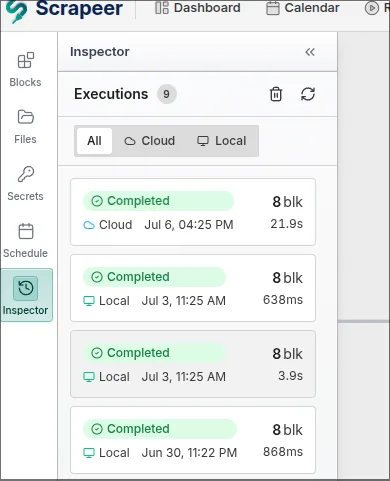Refresh the executions list
Viewport: 390px width, 481px height.
[308, 94]
